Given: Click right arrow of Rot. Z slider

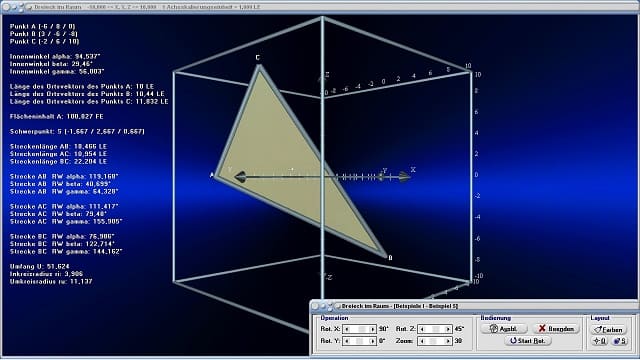Looking at the screenshot, I should coord(448,329).
